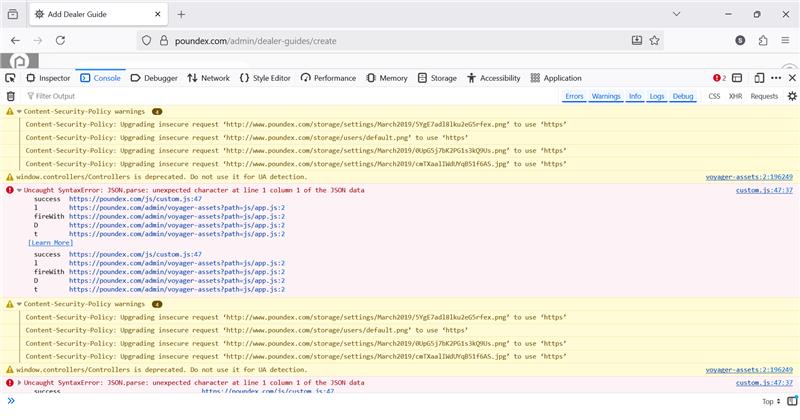This screenshot has width=800, height=420.
Task: Clear console output with trash icon
Action: [x=11, y=96]
